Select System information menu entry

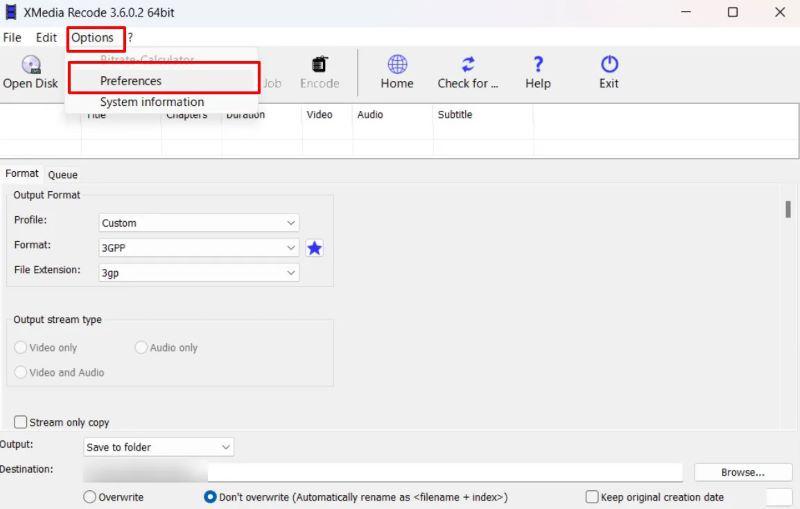(151, 102)
